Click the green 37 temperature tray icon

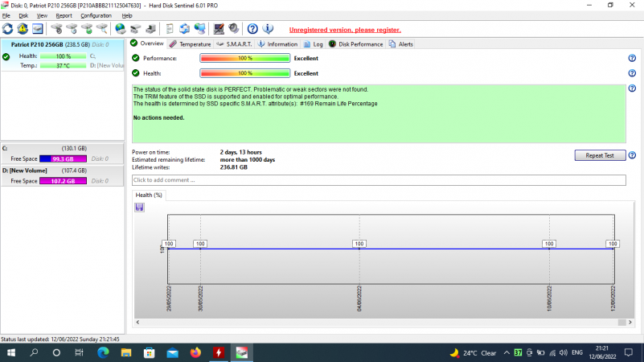click(518, 352)
